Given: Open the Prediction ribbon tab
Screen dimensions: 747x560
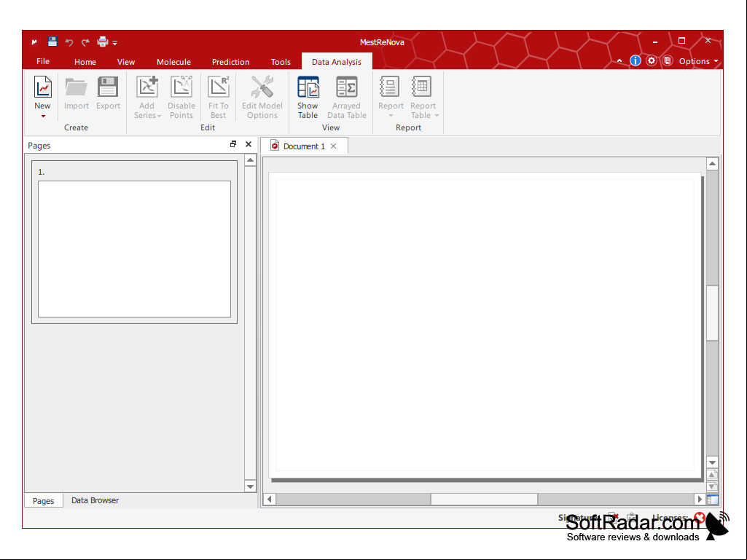Looking at the screenshot, I should 230,62.
